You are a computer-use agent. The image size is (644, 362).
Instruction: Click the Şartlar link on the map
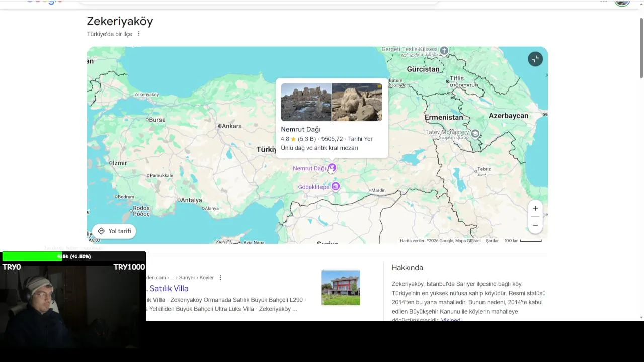[492, 241]
